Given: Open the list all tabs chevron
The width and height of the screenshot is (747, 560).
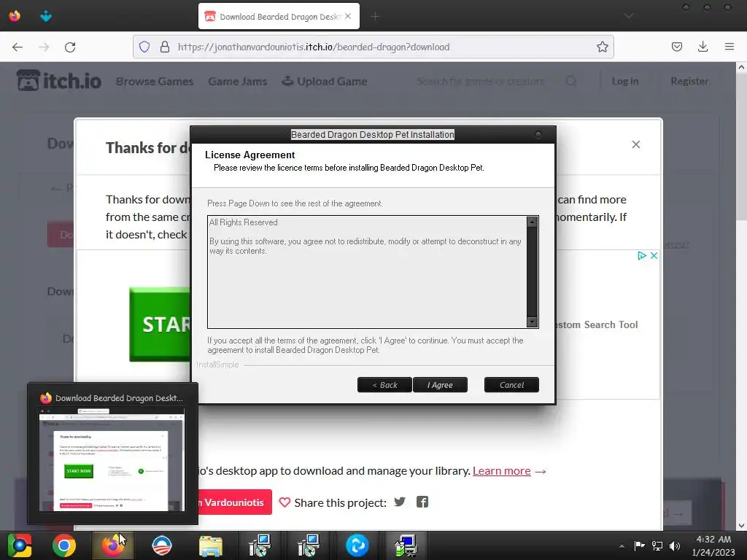Looking at the screenshot, I should click(x=629, y=16).
